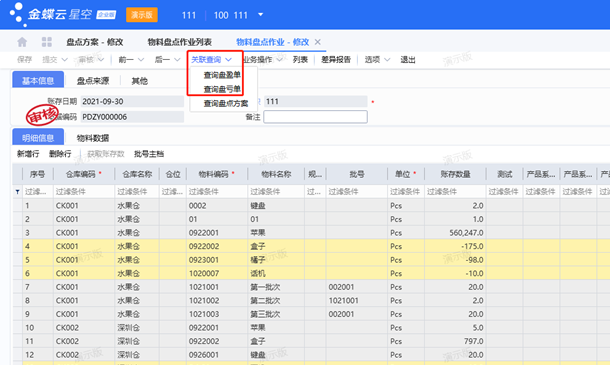Open the 关联查询 dropdown menu
The height and width of the screenshot is (365, 610).
click(x=211, y=60)
